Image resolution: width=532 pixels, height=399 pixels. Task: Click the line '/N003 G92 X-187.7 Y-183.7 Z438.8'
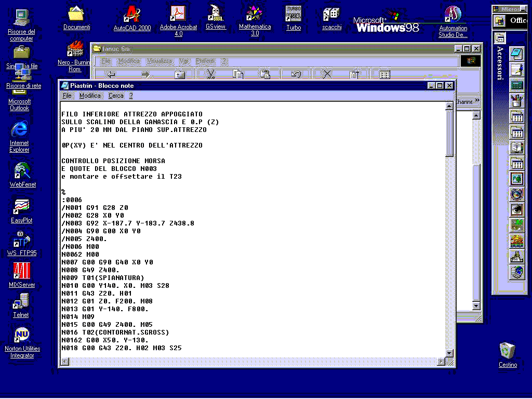(128, 223)
